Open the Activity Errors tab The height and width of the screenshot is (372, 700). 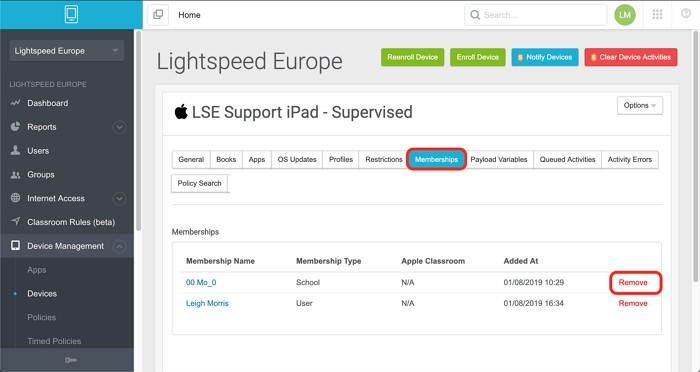pos(629,159)
